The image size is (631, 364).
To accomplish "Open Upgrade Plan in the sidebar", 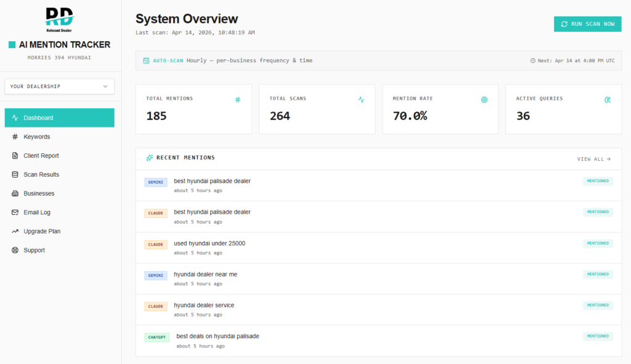I will (42, 232).
